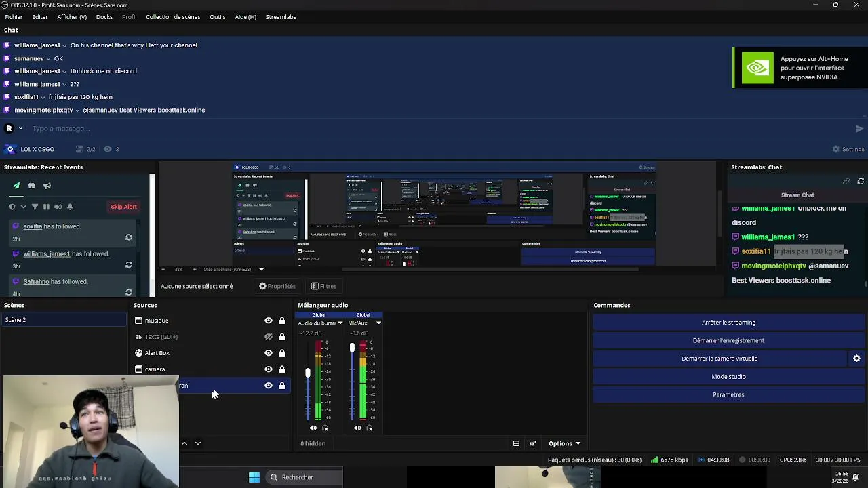Open the Windows Start menu

click(254, 477)
